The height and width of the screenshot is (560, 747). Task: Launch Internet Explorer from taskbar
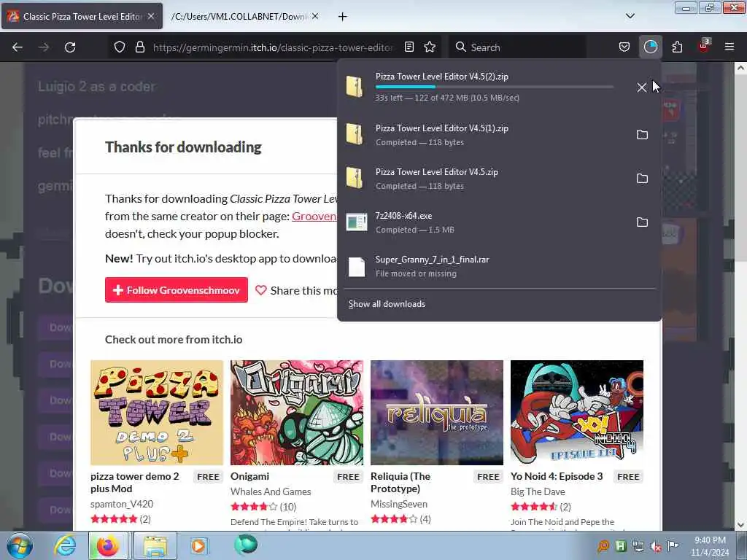pyautogui.click(x=65, y=545)
